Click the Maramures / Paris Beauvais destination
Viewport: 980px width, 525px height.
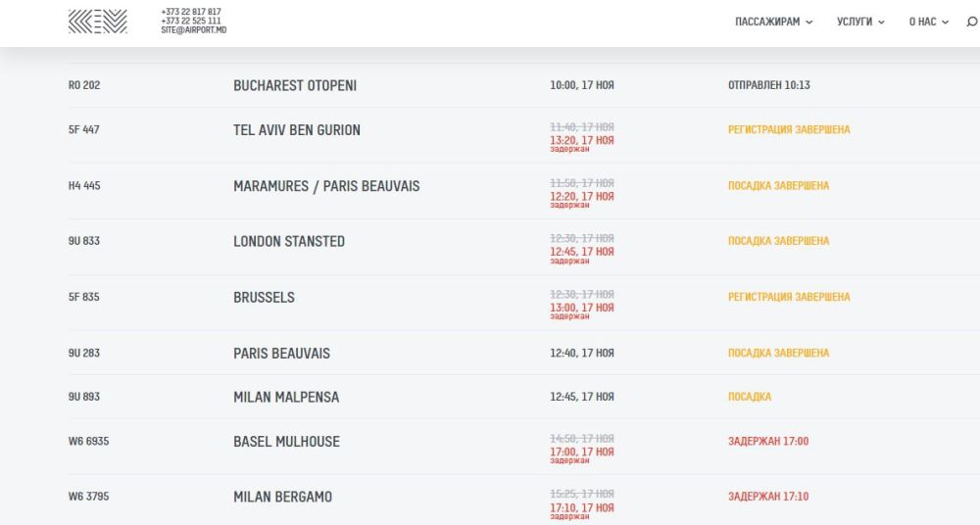pyautogui.click(x=326, y=186)
